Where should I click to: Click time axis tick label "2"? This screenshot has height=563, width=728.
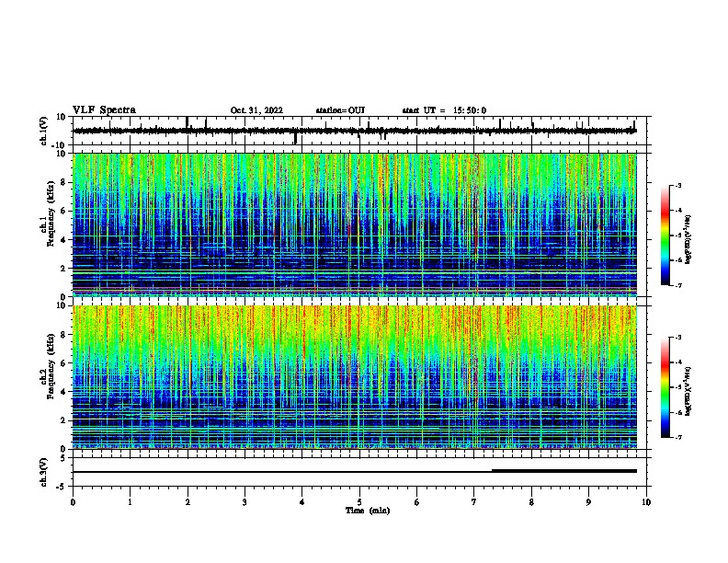point(188,502)
